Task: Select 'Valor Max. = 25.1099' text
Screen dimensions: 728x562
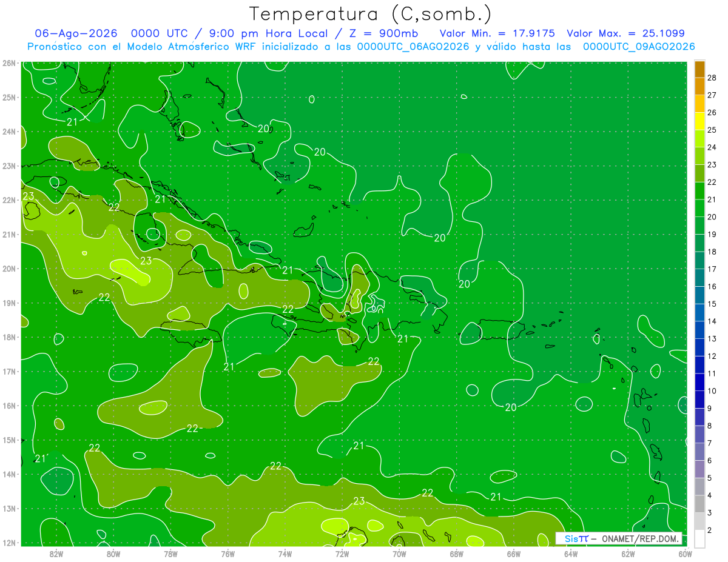Action: point(625,34)
